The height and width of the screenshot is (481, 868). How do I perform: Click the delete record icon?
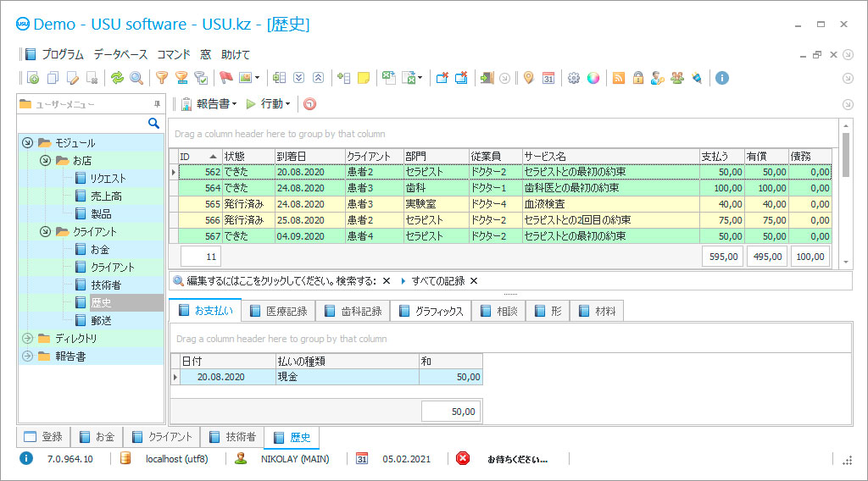pyautogui.click(x=92, y=78)
